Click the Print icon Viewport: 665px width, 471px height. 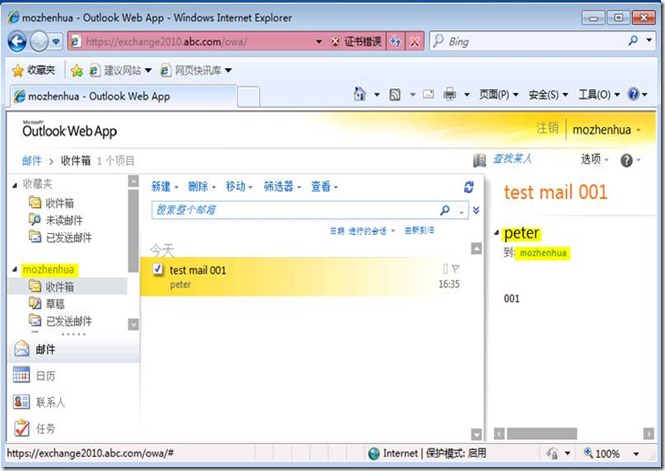tap(450, 94)
